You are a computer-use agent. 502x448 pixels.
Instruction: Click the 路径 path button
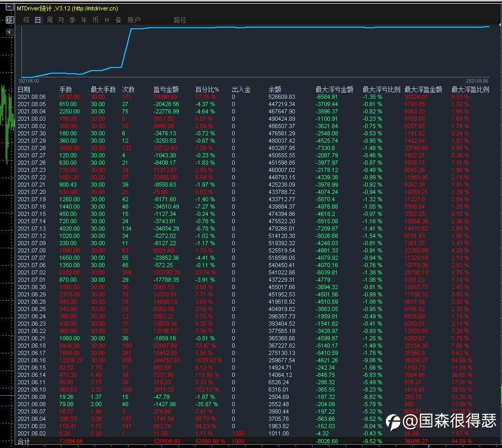coord(180,20)
